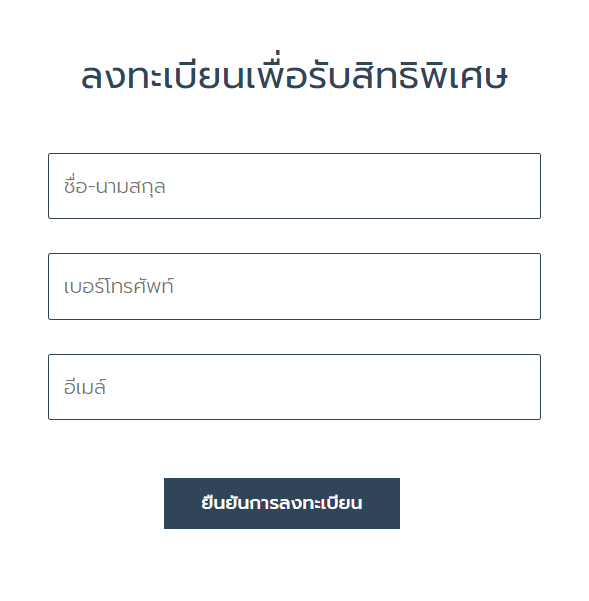Click the อีเมล์ placeholder text

85,386
